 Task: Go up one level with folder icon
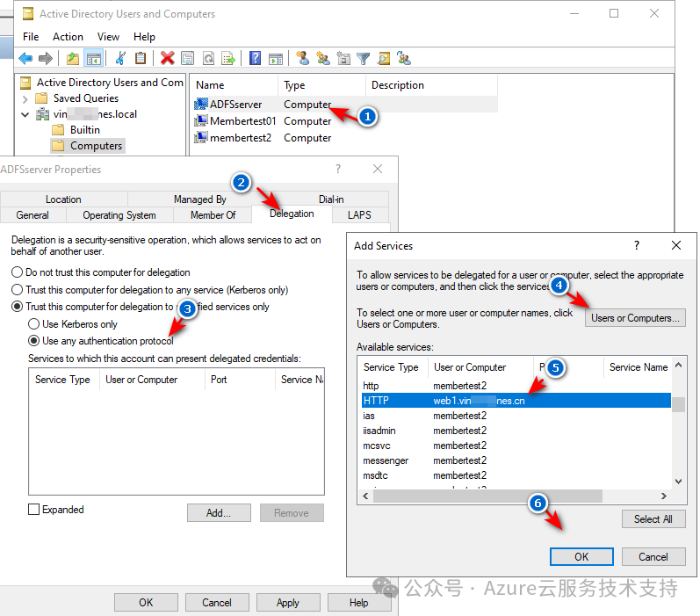click(73, 58)
